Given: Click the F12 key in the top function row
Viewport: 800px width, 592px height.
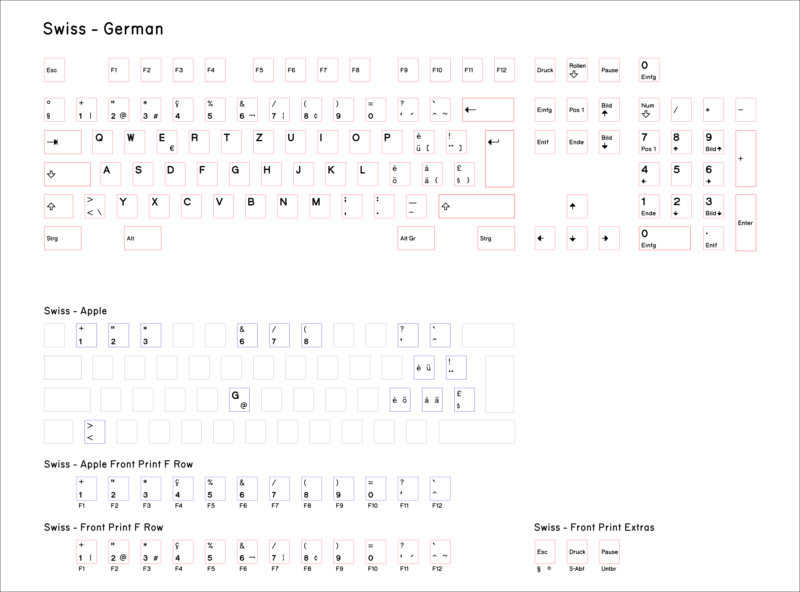Looking at the screenshot, I should (x=505, y=70).
